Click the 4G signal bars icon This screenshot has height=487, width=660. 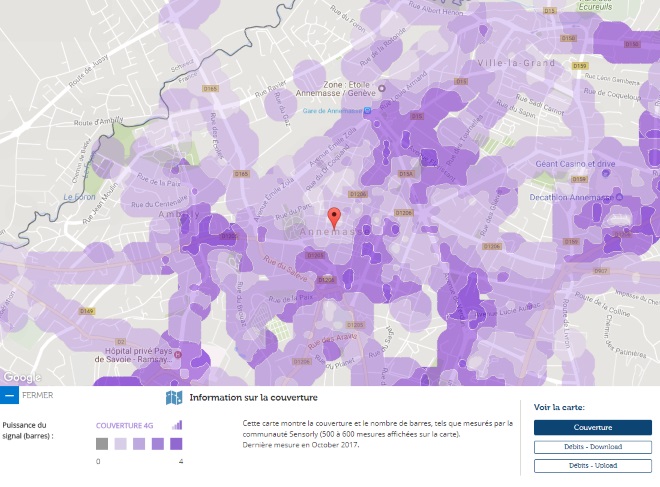(x=177, y=425)
